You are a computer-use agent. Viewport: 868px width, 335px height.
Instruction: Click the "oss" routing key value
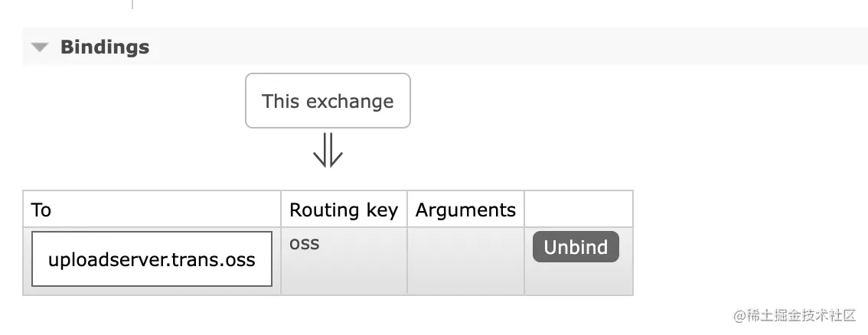(305, 244)
